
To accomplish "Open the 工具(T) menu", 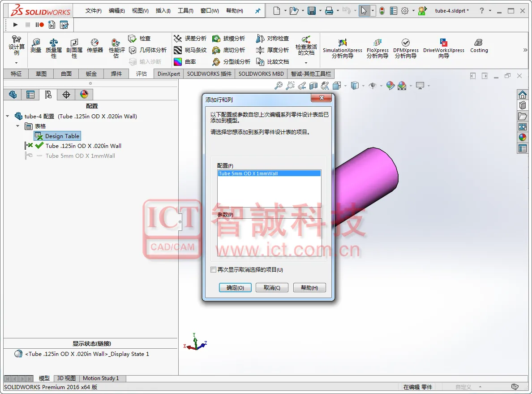I will 185,11.
